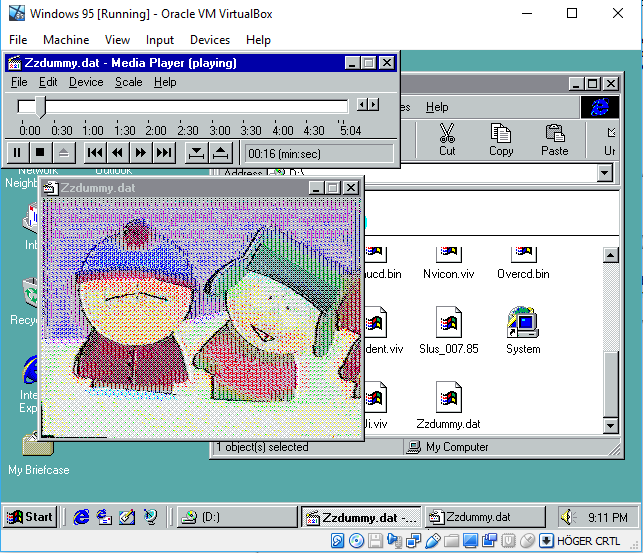Select the Slus_007.85 file icon
Screen dimensions: 643x553
coord(449,322)
